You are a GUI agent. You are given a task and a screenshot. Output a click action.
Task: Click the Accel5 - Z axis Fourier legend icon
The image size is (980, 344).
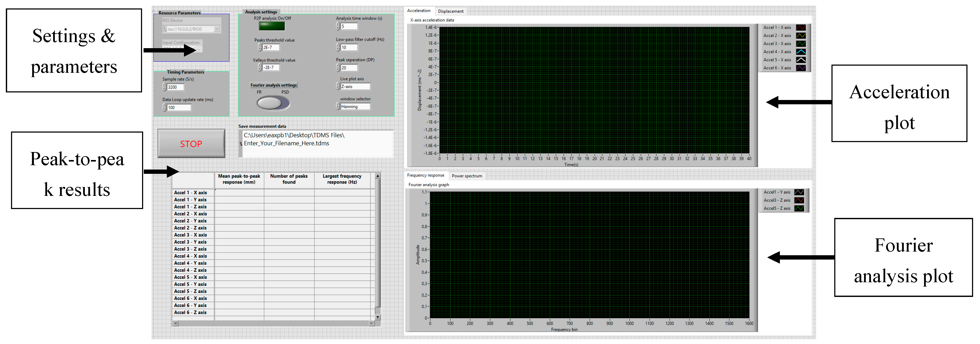tap(799, 208)
